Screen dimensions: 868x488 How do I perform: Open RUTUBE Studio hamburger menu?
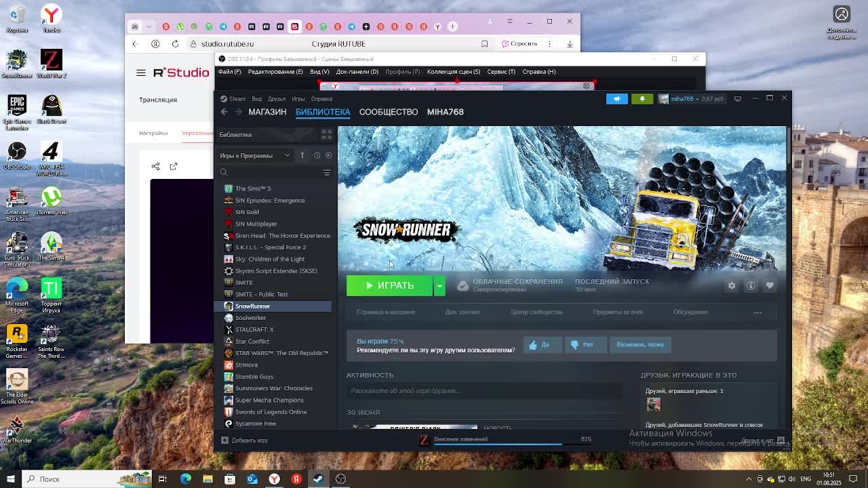(141, 73)
